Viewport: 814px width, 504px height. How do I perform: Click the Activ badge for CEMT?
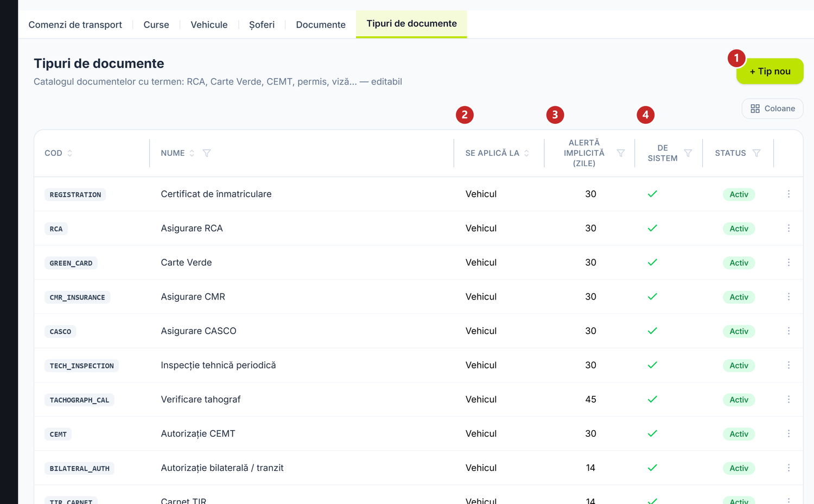pos(739,434)
